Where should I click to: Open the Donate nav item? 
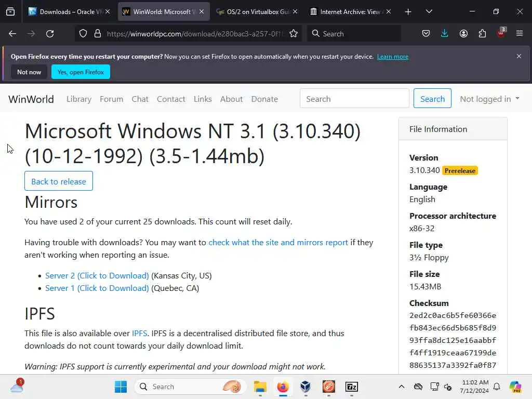point(264,99)
